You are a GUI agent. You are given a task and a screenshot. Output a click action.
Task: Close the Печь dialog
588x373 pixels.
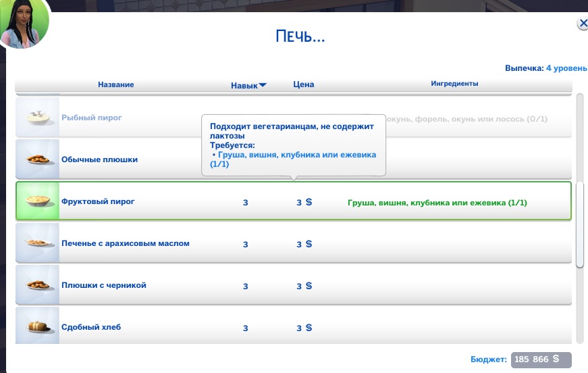(583, 24)
